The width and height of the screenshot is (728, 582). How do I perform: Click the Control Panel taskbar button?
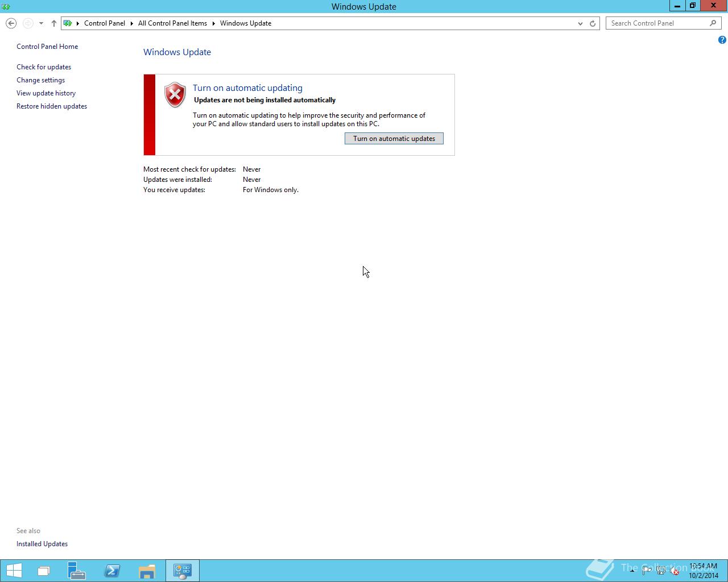tap(182, 571)
